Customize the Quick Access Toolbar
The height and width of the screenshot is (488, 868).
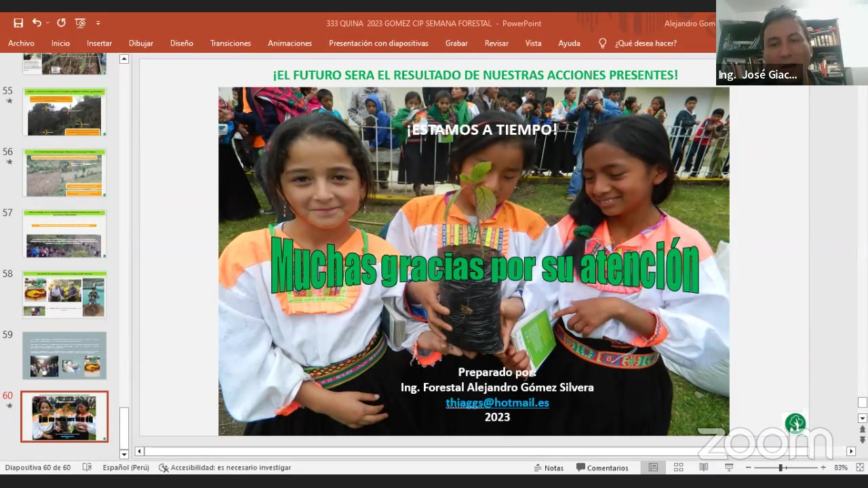pyautogui.click(x=98, y=23)
